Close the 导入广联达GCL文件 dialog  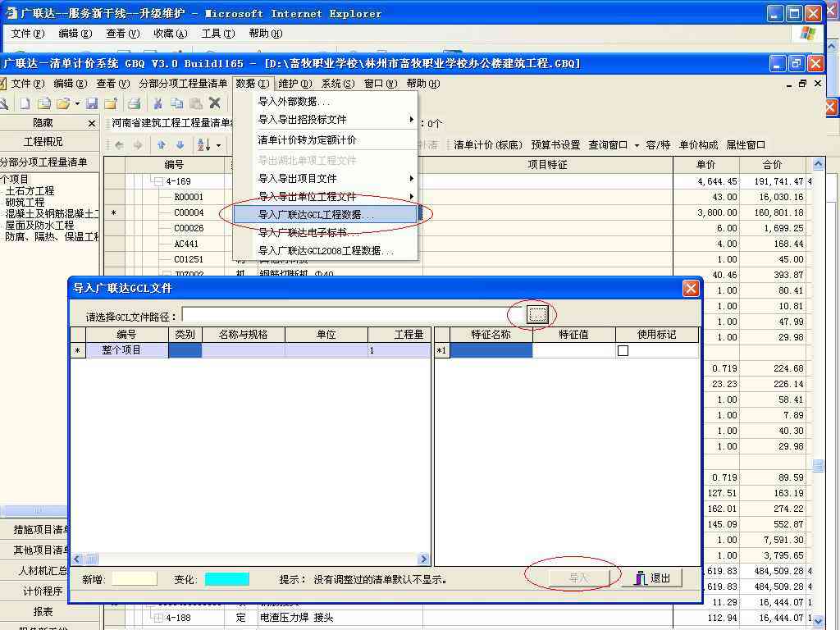coord(691,289)
